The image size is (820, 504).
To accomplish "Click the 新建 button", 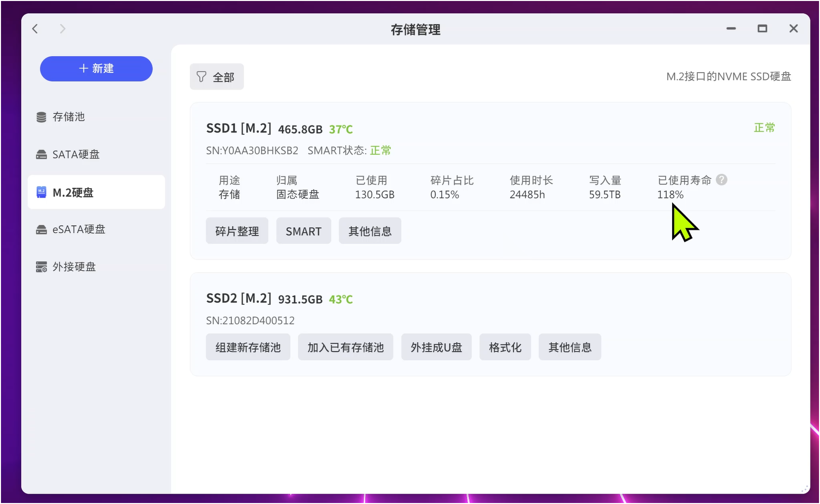I will click(96, 69).
